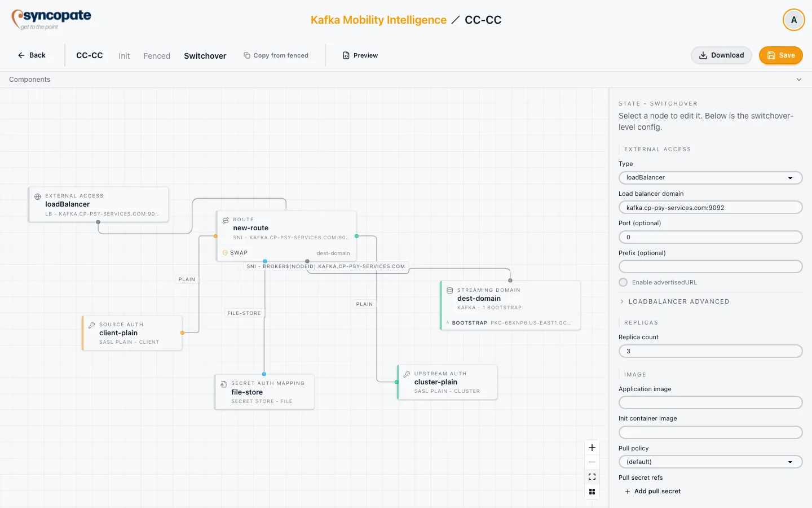Zoom out on the canvas
Viewport: 812px width, 508px height.
tap(592, 462)
